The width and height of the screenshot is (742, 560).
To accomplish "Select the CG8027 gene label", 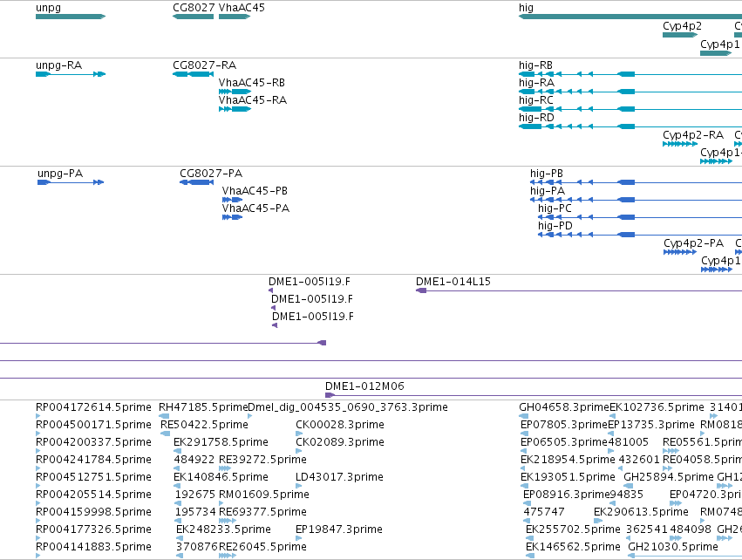I will click(194, 8).
